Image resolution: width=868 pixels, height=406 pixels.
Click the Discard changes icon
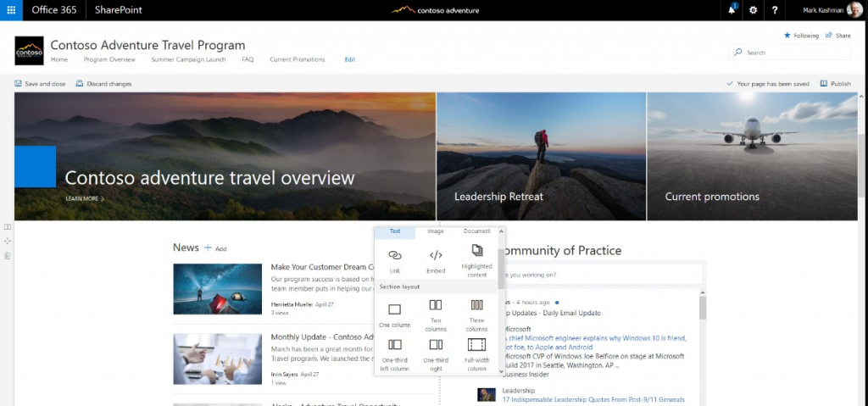[79, 84]
